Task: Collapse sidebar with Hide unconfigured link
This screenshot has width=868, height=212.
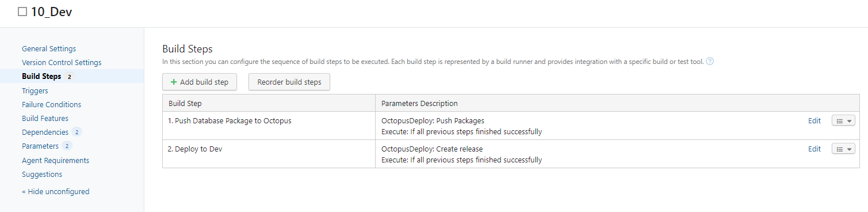Action: click(x=55, y=192)
